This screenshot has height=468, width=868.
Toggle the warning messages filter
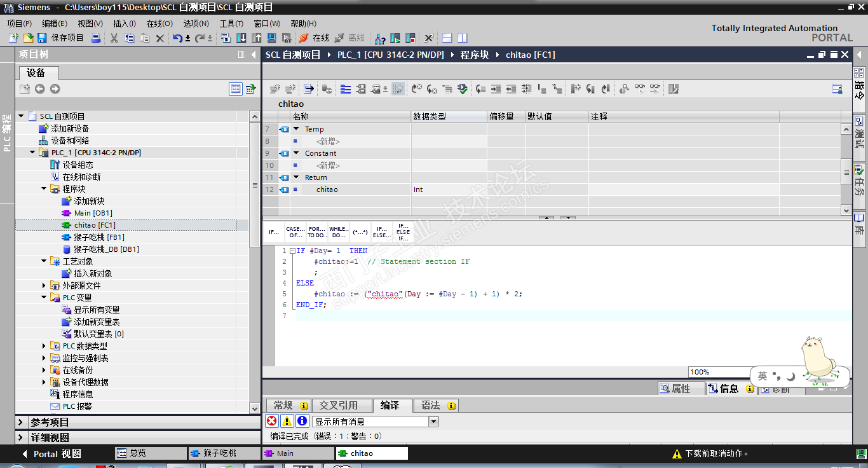tap(287, 421)
